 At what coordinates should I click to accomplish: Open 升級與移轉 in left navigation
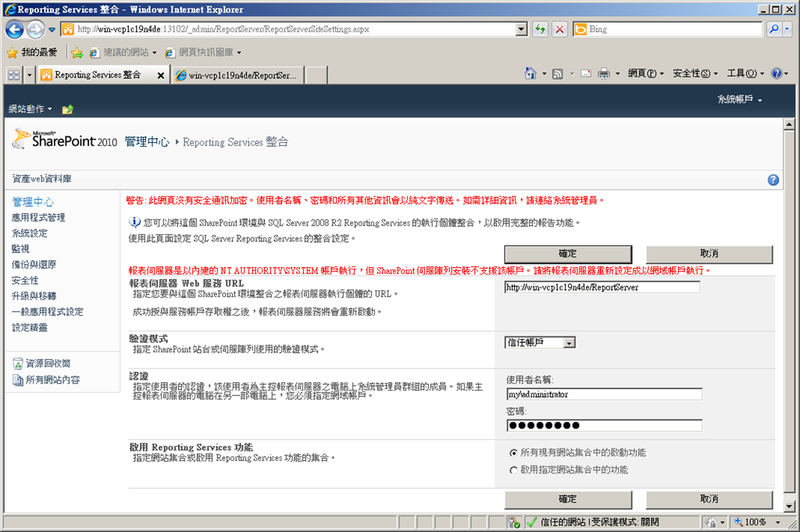pos(34,296)
